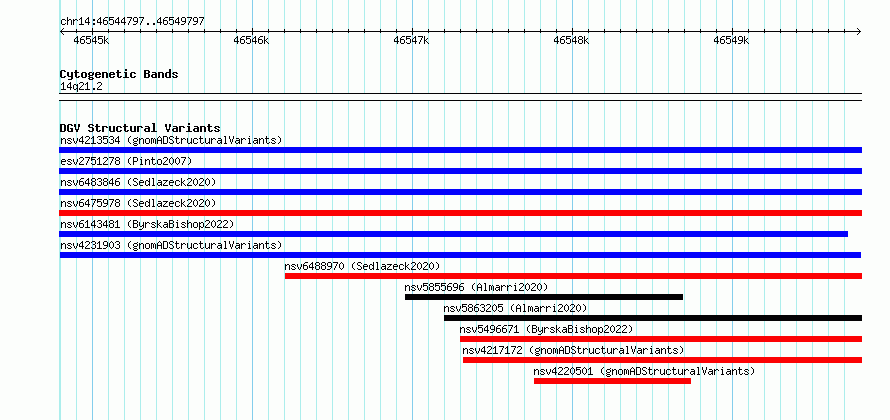Click the ruler's left arrowhead
890x420 pixels.
[62, 31]
